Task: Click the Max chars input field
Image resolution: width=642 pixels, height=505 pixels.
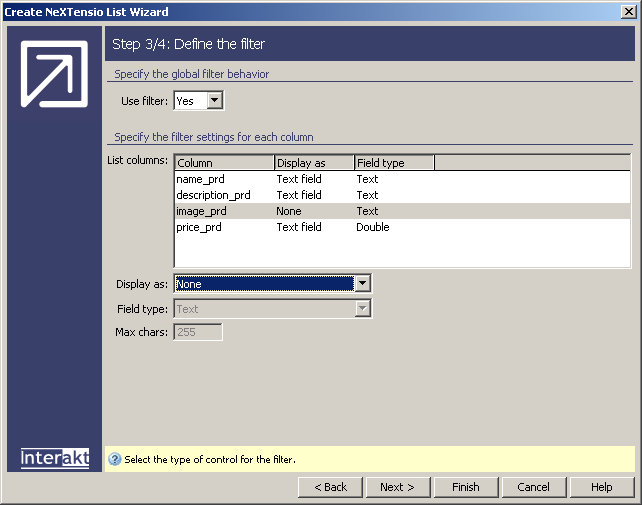Action: click(198, 332)
